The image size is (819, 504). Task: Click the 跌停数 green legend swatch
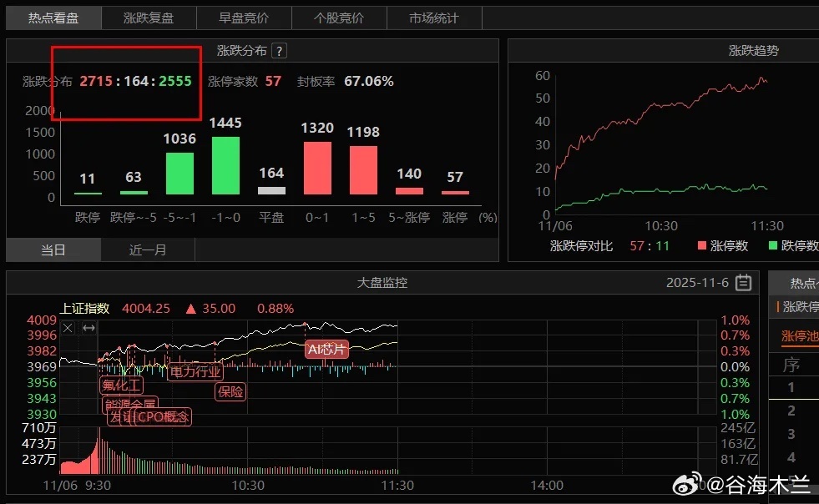point(773,245)
